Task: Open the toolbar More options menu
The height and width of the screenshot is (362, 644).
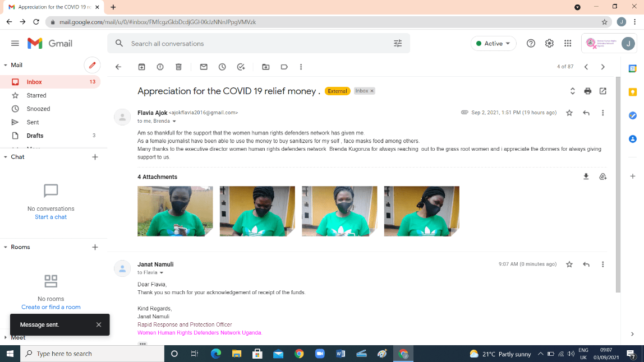Action: point(301,67)
